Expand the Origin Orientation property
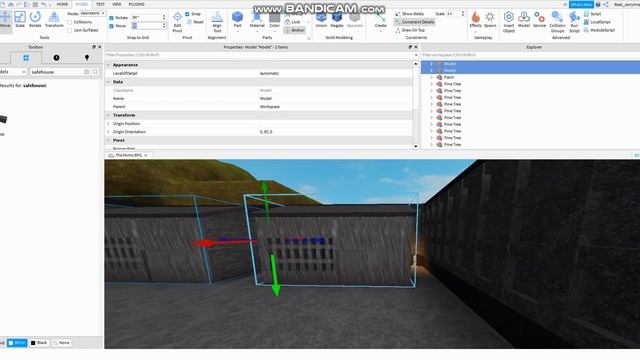 (x=108, y=132)
